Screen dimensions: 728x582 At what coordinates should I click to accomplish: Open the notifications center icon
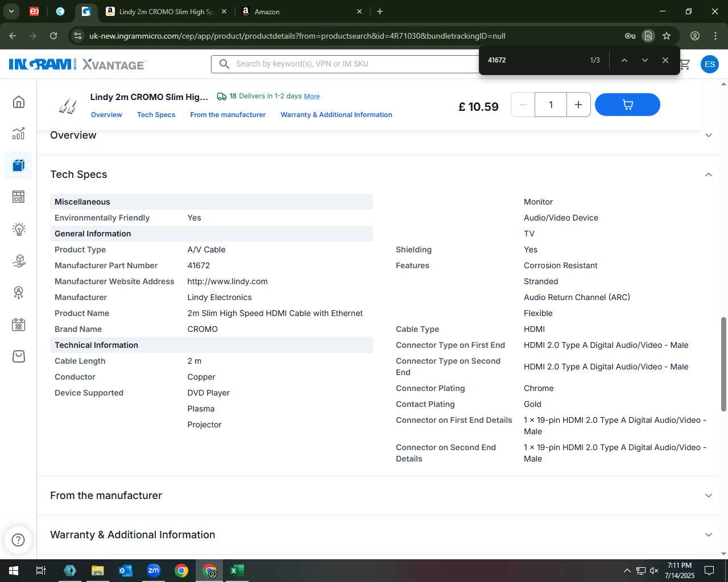point(709,571)
